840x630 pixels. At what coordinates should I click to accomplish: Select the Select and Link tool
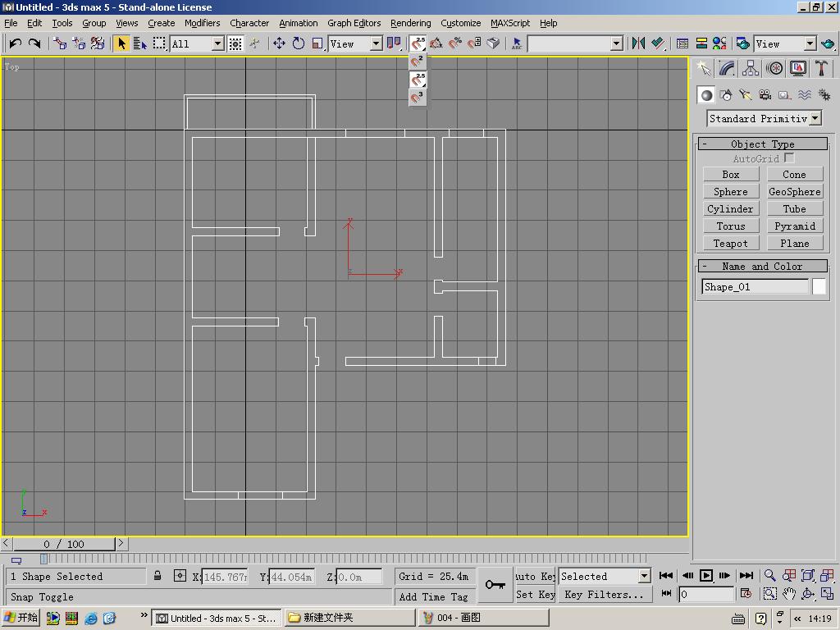pos(60,43)
